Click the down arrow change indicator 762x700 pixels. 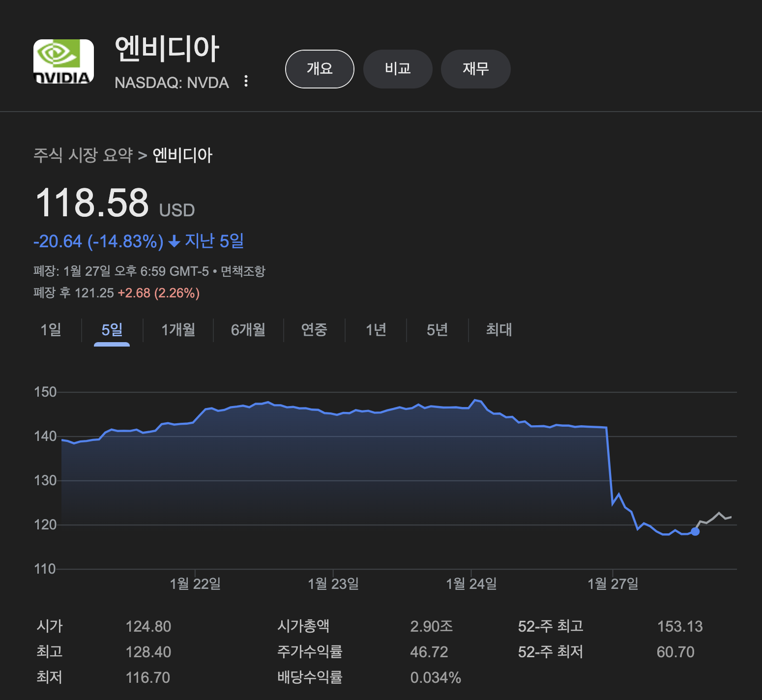tap(174, 241)
